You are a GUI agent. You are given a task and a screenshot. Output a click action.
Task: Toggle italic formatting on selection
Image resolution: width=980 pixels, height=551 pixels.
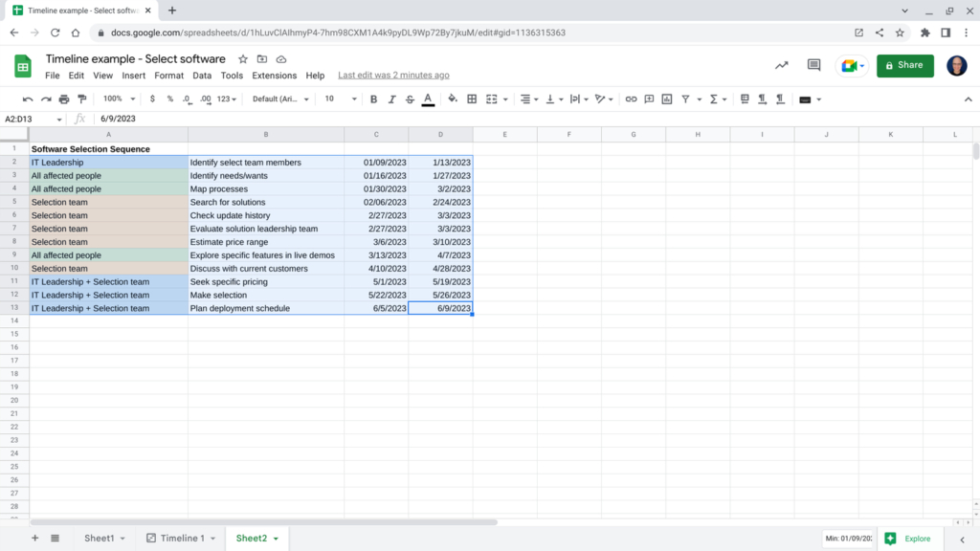click(x=394, y=99)
